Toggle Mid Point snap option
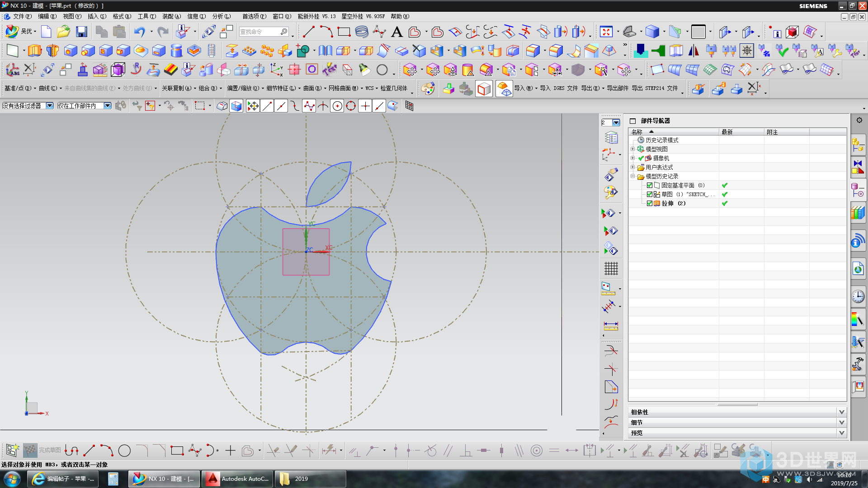 [281, 106]
